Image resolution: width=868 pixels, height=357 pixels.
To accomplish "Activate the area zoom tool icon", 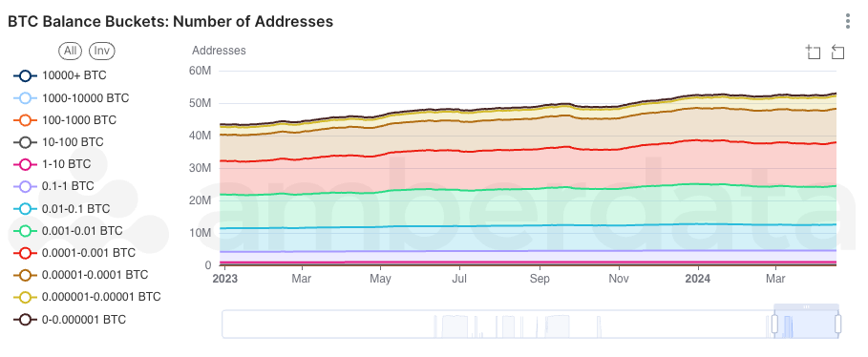I will (x=813, y=52).
